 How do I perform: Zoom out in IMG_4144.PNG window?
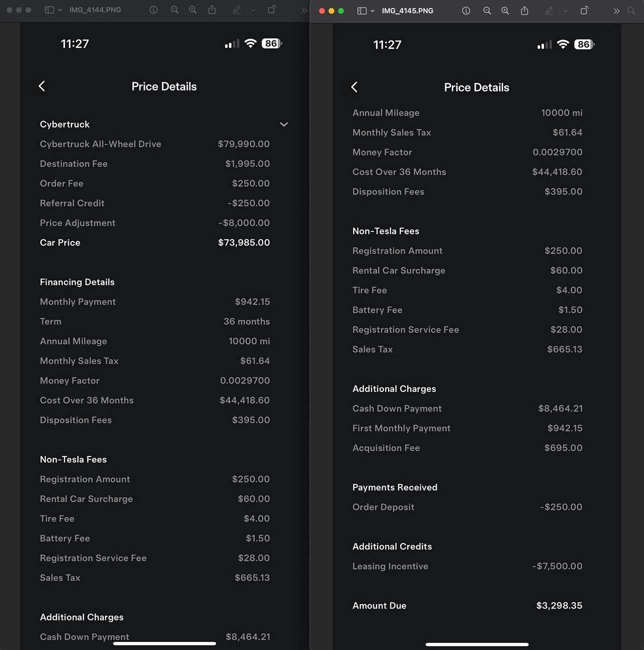point(174,10)
